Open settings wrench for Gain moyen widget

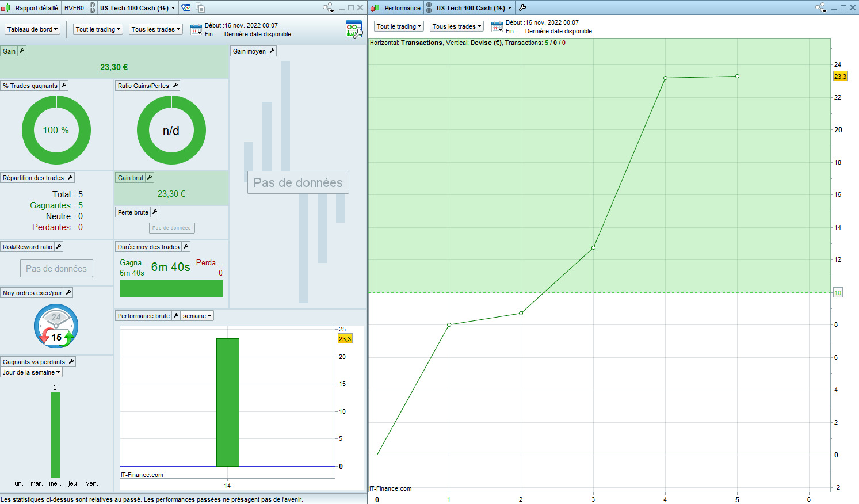272,51
